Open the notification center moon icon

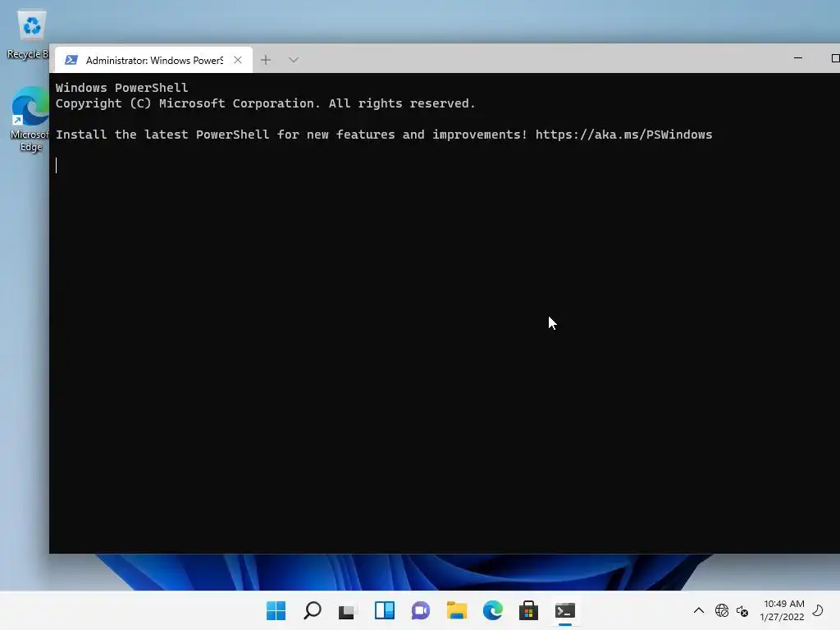(818, 610)
